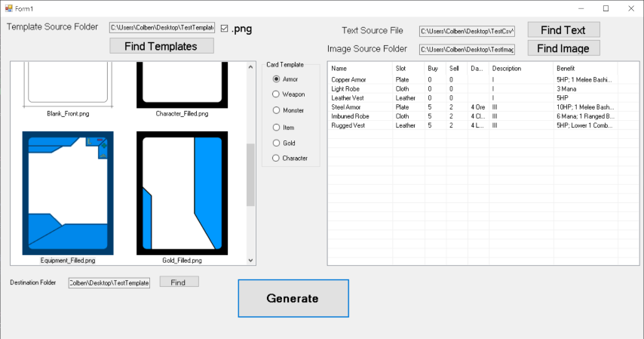
Task: Click the Form1 window icon
Action: 9,8
